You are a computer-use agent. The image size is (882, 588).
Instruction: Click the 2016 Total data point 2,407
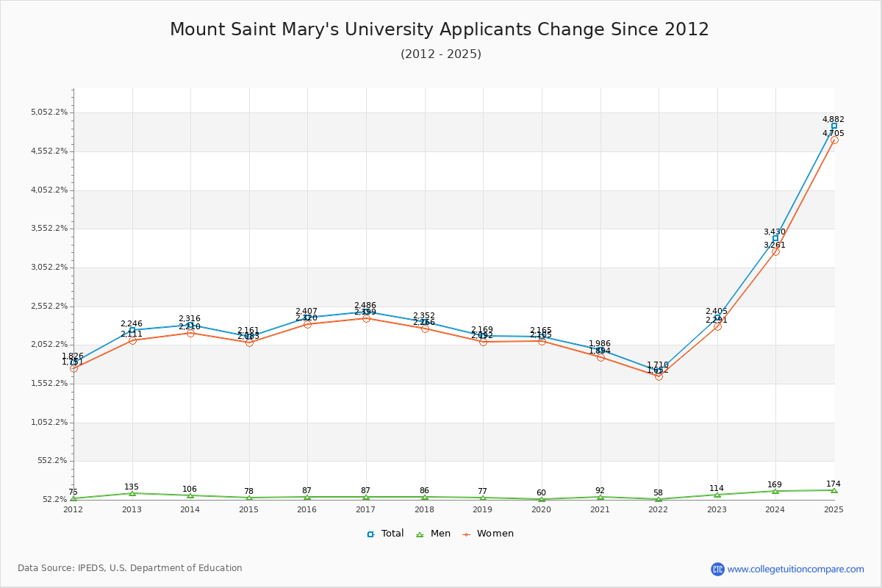[x=307, y=318]
